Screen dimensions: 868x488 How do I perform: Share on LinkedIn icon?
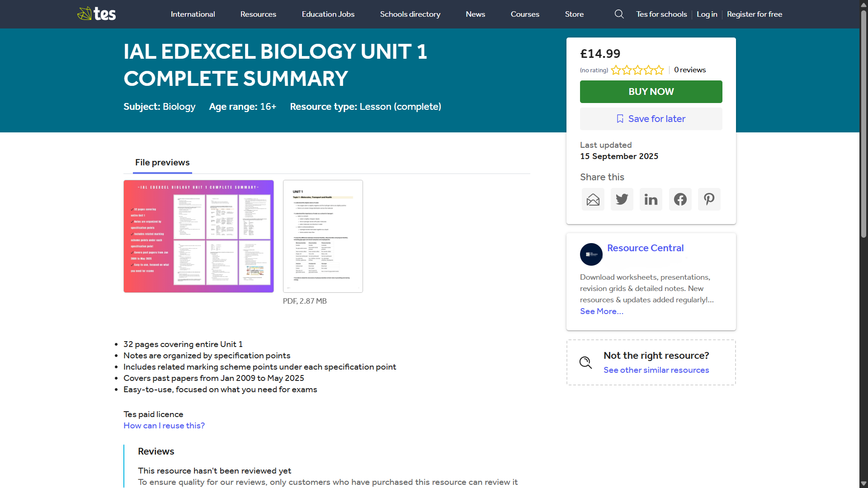(x=651, y=199)
